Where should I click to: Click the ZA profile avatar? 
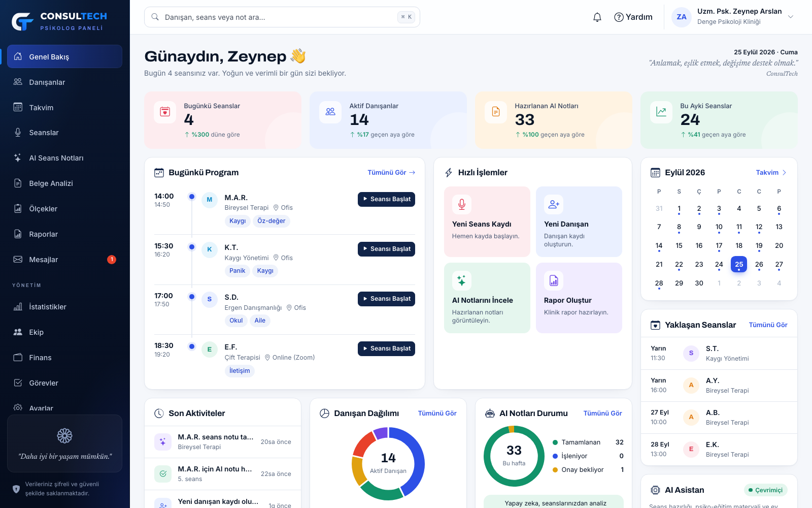click(682, 17)
